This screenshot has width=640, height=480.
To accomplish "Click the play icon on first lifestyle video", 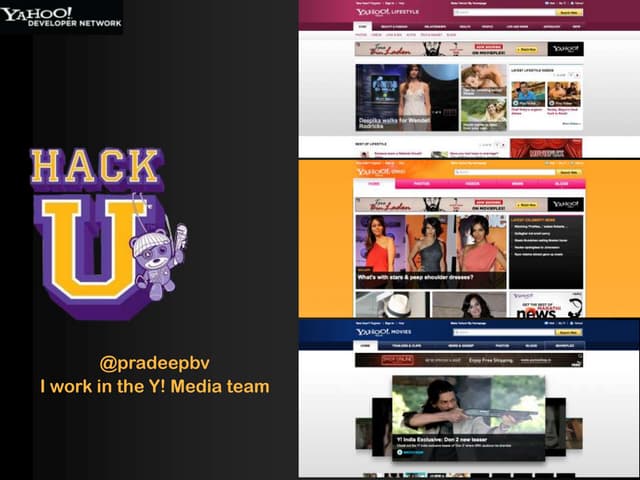I will pos(518,101).
